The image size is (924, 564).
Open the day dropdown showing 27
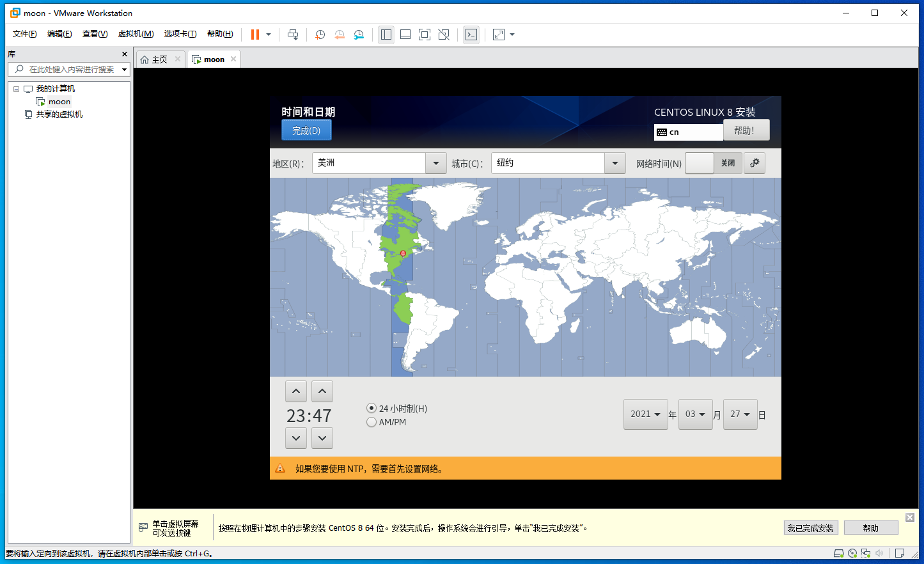click(x=740, y=414)
